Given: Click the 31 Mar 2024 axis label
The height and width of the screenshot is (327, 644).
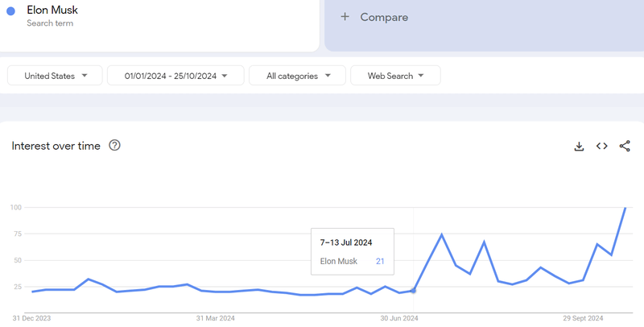Looking at the screenshot, I should (x=216, y=318).
